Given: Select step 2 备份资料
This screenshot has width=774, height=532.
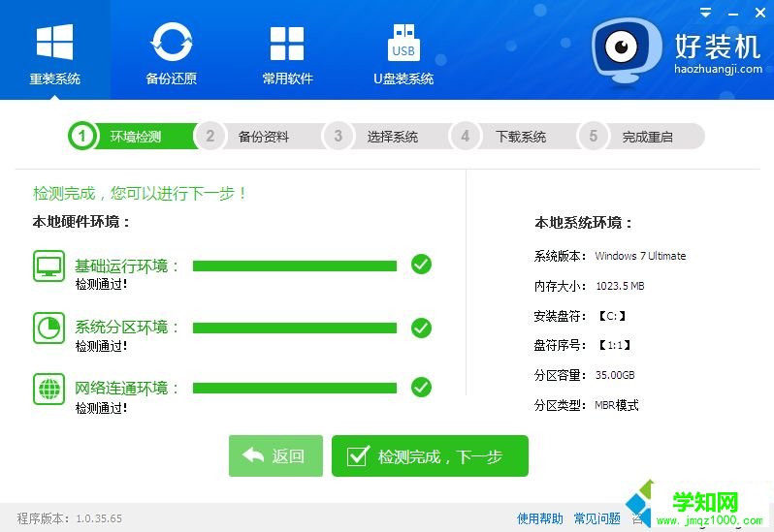Looking at the screenshot, I should click(260, 136).
